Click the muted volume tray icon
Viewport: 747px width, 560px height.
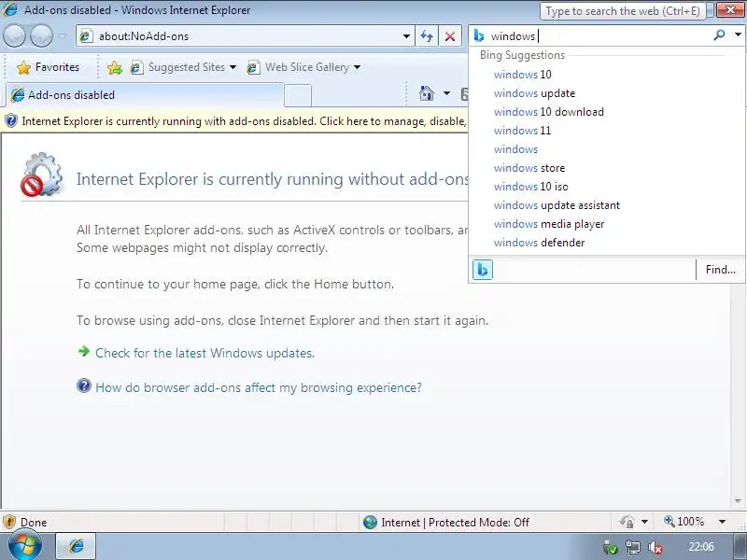click(655, 548)
